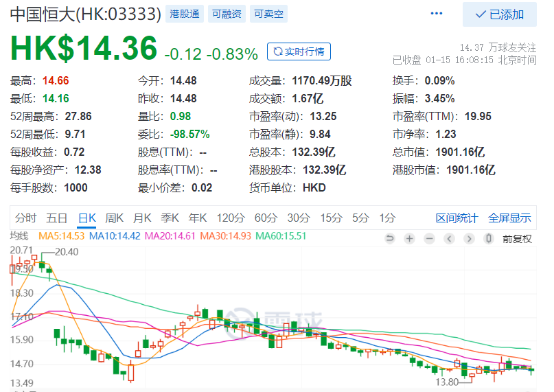Click the 52周最高 value 27.86

click(78, 116)
